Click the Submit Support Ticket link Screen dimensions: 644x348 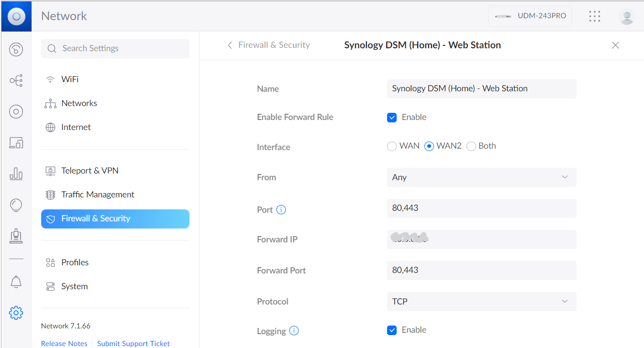coord(133,343)
